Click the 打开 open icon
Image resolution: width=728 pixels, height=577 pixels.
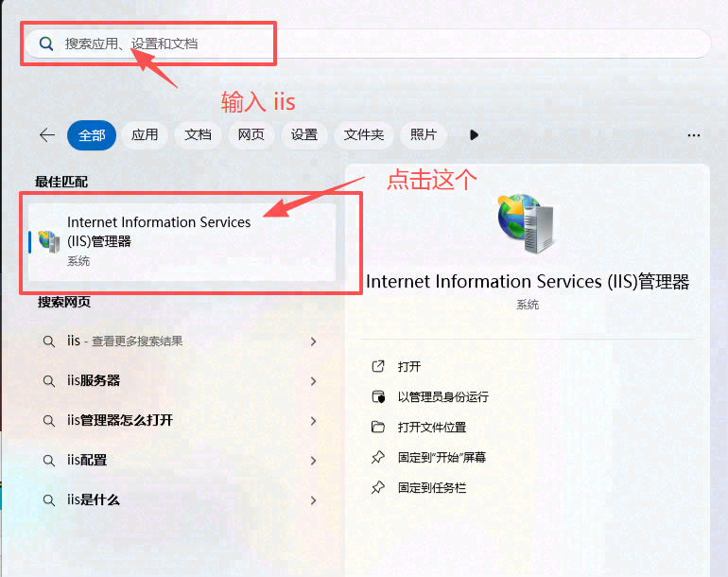378,366
